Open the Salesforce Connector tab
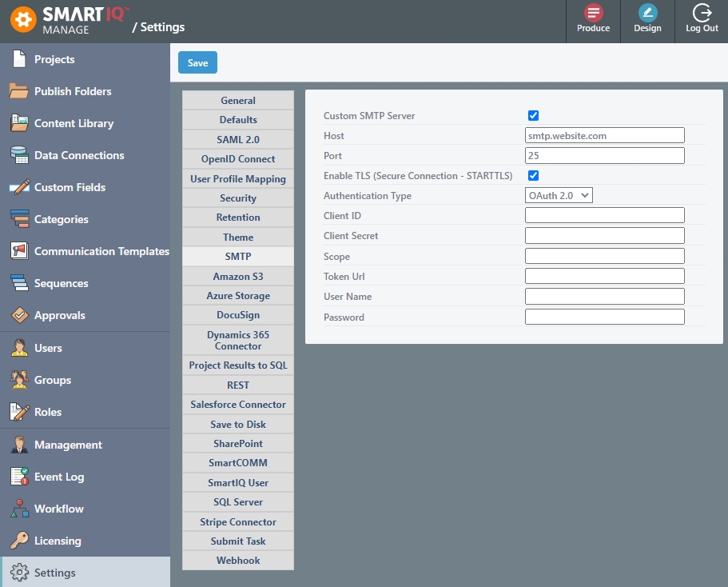The image size is (728, 587). 238,405
